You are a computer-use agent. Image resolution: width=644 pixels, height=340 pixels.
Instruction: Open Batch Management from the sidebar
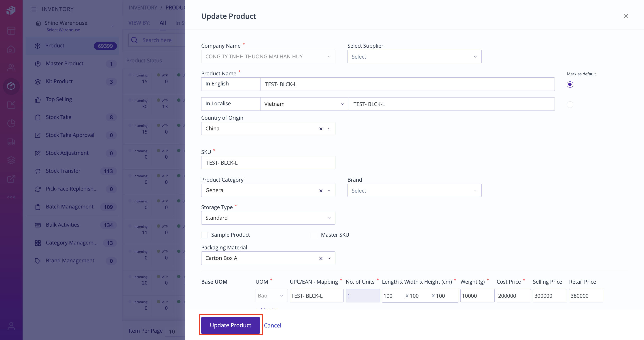(69, 207)
